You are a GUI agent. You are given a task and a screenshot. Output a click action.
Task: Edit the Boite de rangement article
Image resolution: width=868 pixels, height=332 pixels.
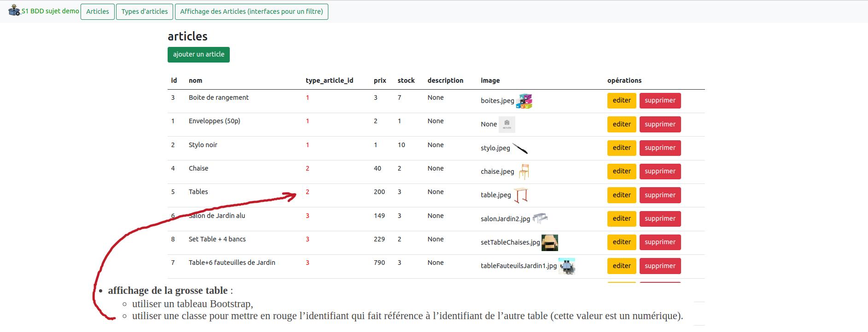pos(621,101)
